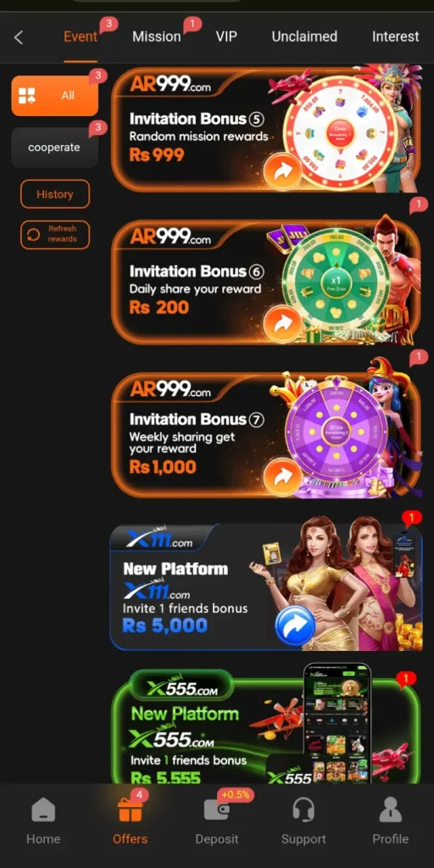Open the Unclaimed tab
The width and height of the screenshot is (434, 868).
[304, 37]
